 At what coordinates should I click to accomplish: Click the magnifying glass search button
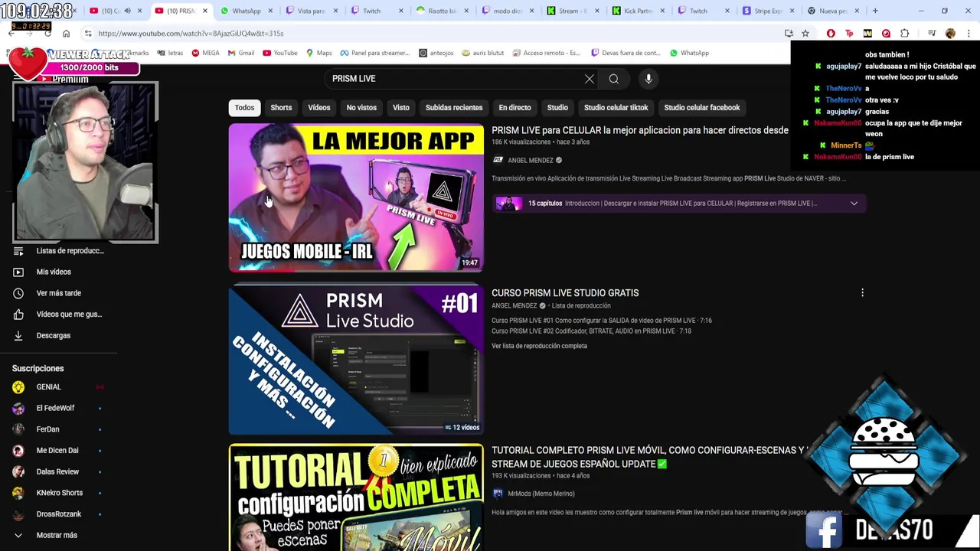pos(614,79)
